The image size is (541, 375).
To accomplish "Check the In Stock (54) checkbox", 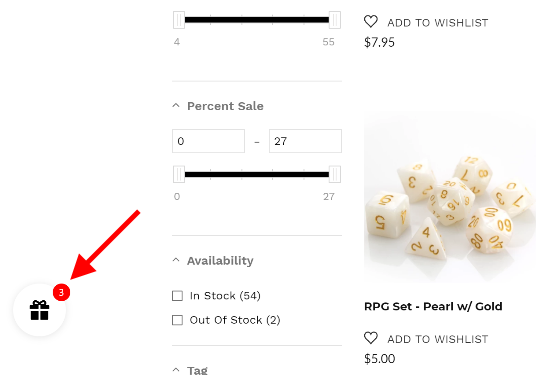I will pos(177,296).
